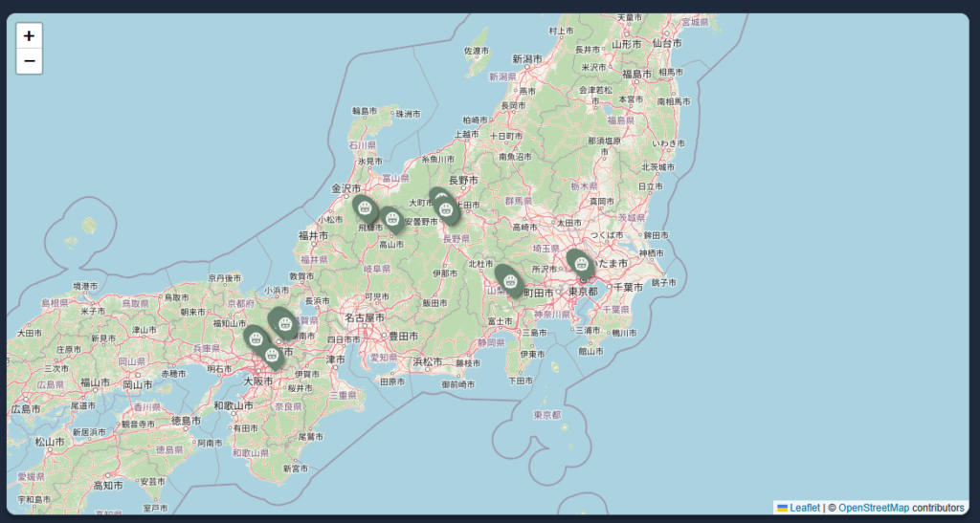The image size is (980, 523).
Task: Click the 名古屋市 label on the map
Action: (365, 317)
